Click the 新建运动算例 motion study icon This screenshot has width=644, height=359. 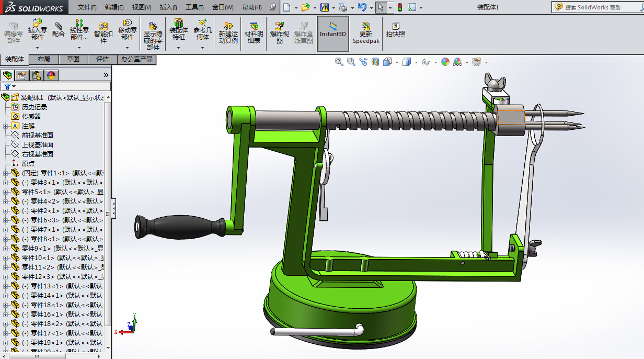228,32
